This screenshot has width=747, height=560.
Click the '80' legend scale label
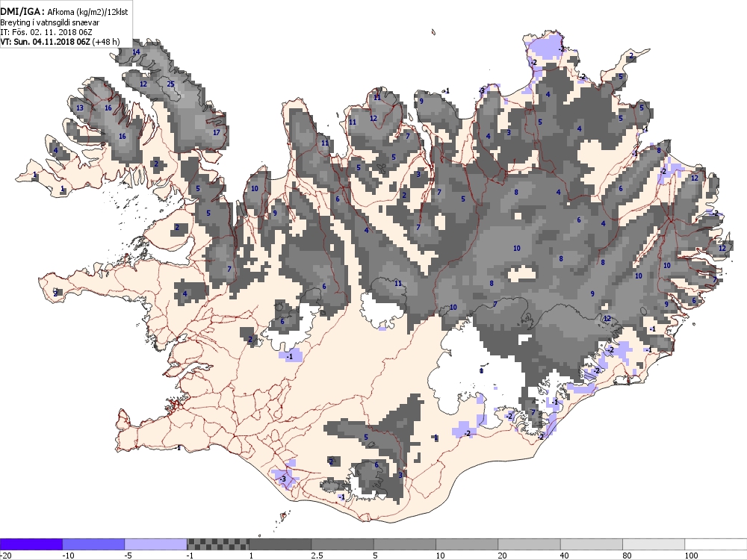(x=627, y=556)
